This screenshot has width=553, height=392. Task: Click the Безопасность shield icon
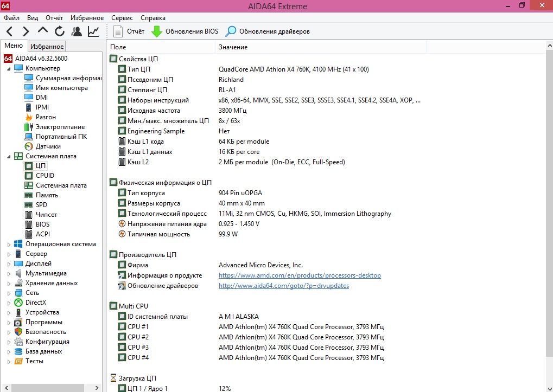(x=18, y=332)
